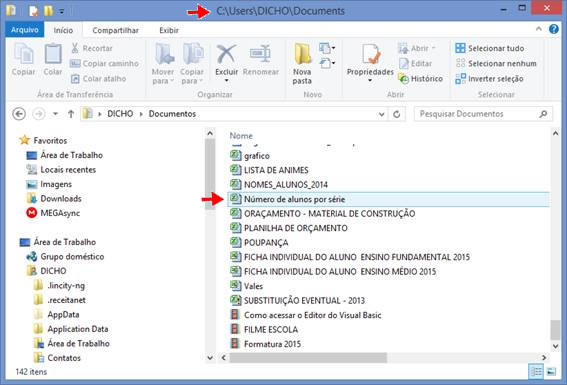Open the Arquivo tab

point(25,30)
